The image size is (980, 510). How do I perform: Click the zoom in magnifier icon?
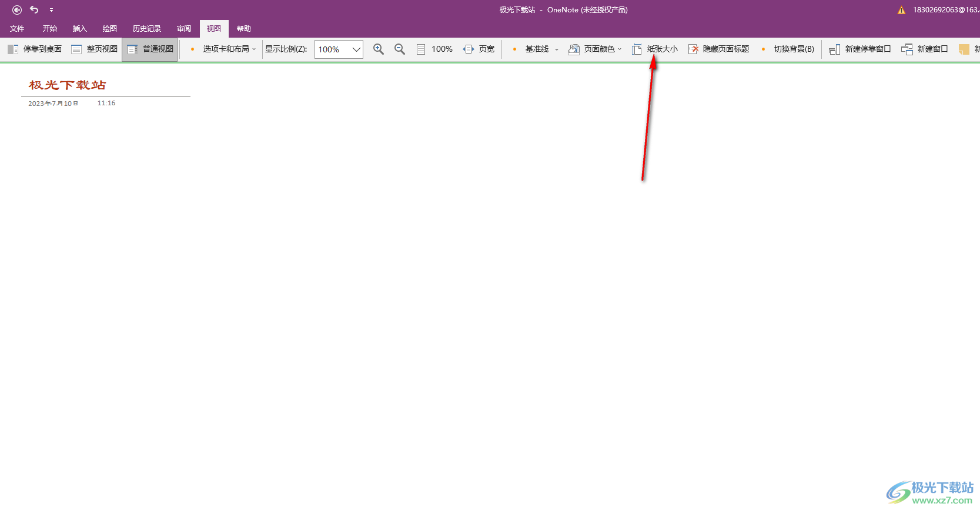point(379,49)
